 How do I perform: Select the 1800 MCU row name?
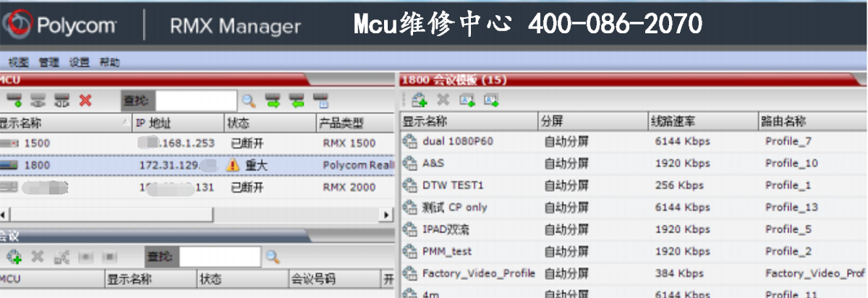pyautogui.click(x=38, y=166)
